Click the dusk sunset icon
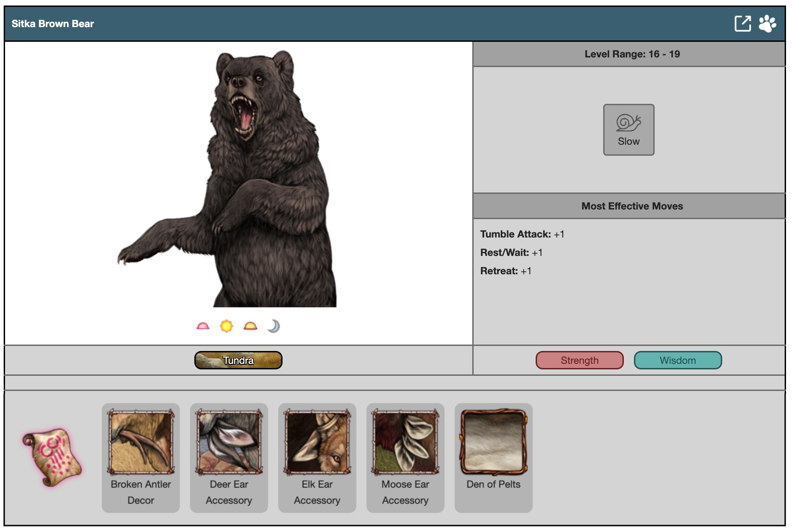 250,326
